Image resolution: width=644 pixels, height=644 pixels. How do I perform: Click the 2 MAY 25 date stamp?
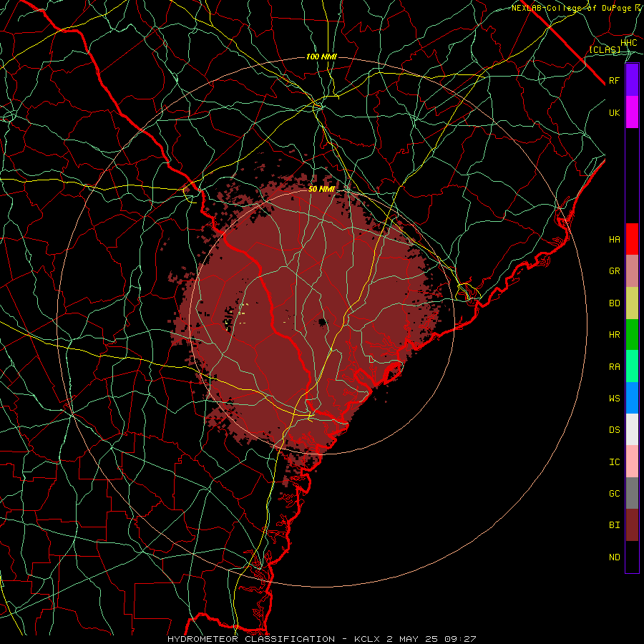[x=413, y=639]
